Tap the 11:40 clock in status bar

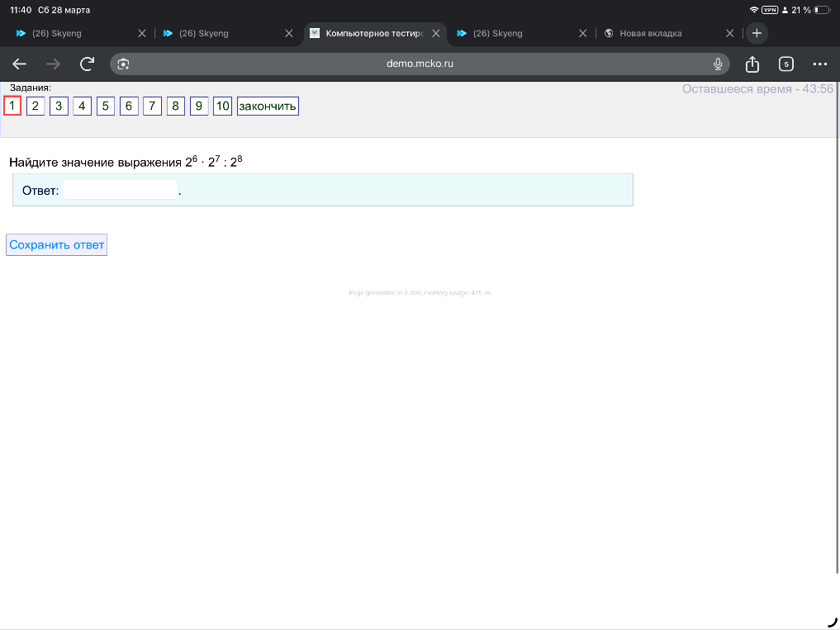21,10
